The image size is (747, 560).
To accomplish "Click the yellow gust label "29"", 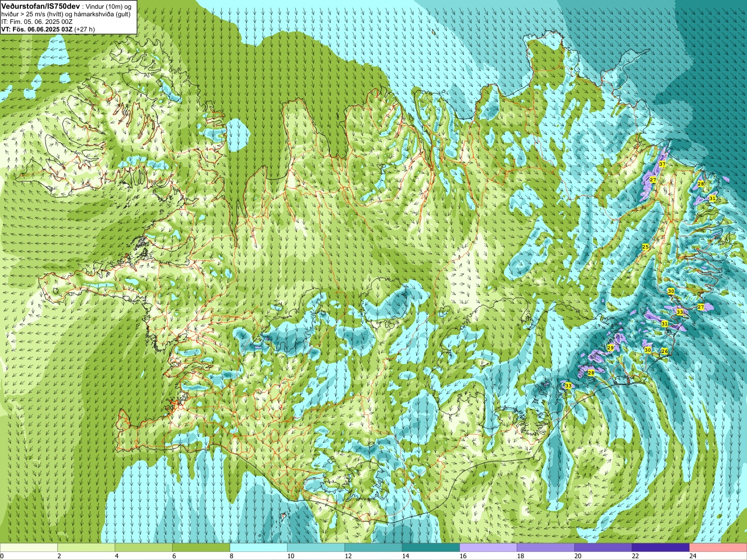I will point(610,348).
